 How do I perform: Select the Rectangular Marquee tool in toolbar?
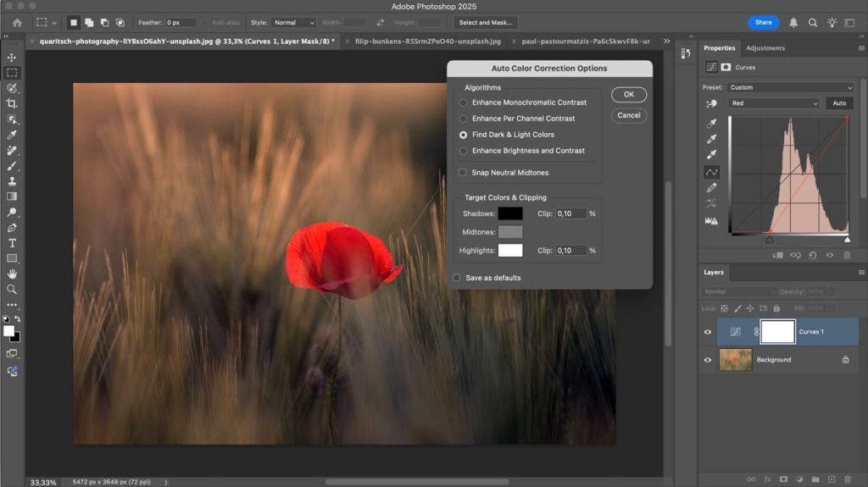tap(12, 73)
